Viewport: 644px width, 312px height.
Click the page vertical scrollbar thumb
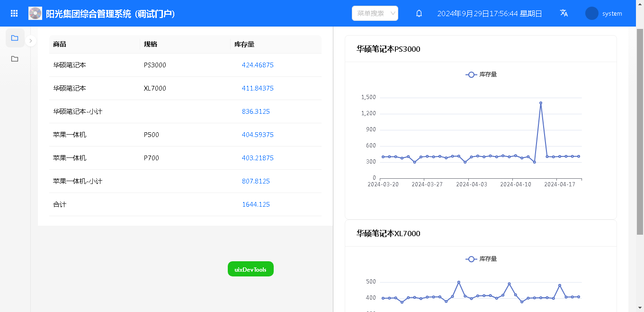coord(640,132)
